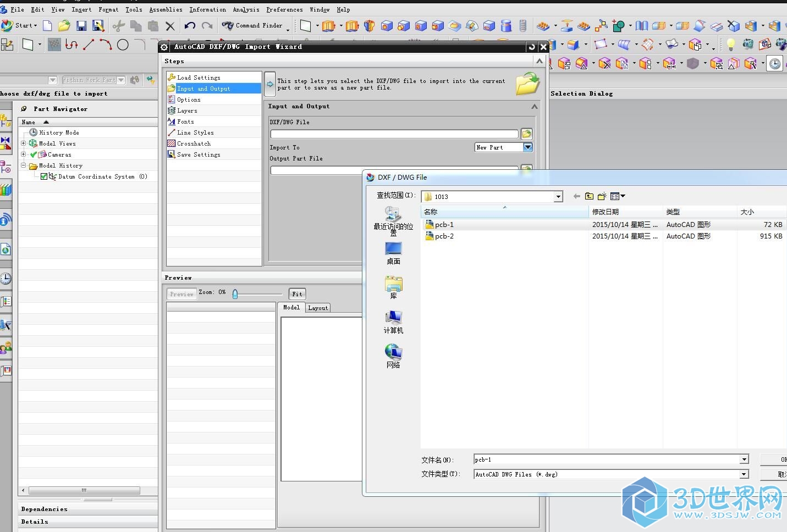787x532 pixels.
Task: Select the Line sketch tool
Action: pos(89,45)
